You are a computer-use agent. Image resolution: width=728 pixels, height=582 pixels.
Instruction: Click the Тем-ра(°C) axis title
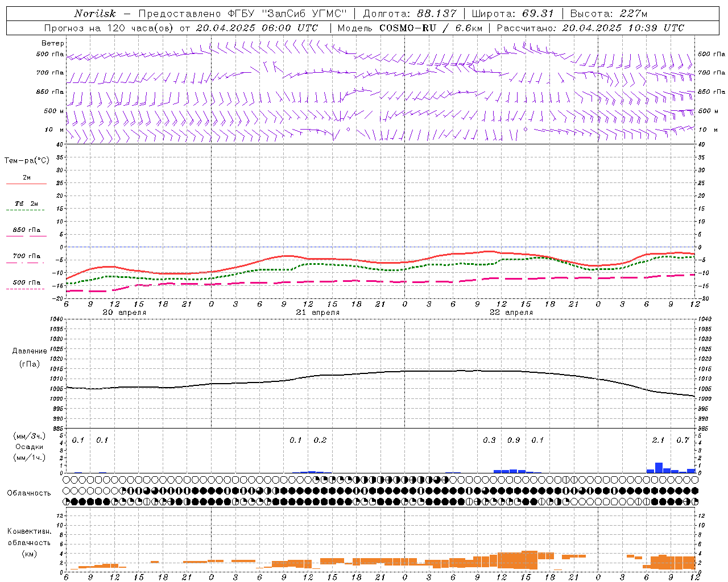27,161
